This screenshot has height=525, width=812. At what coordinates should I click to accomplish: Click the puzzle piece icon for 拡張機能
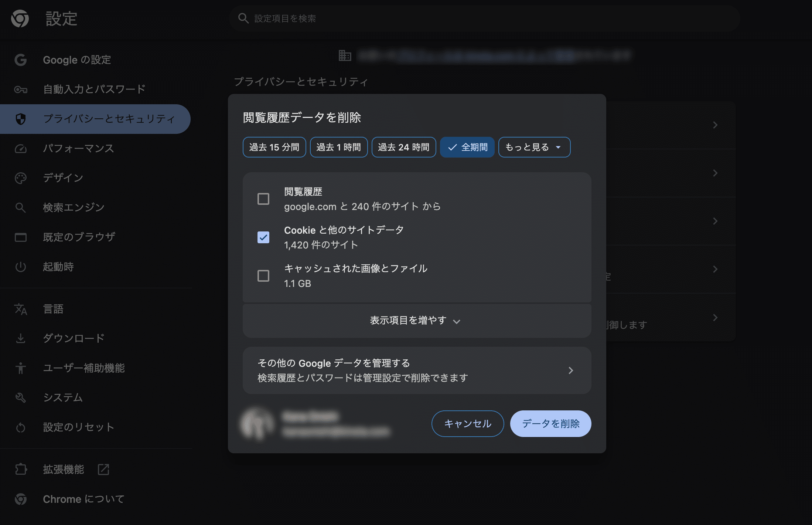[x=21, y=469]
